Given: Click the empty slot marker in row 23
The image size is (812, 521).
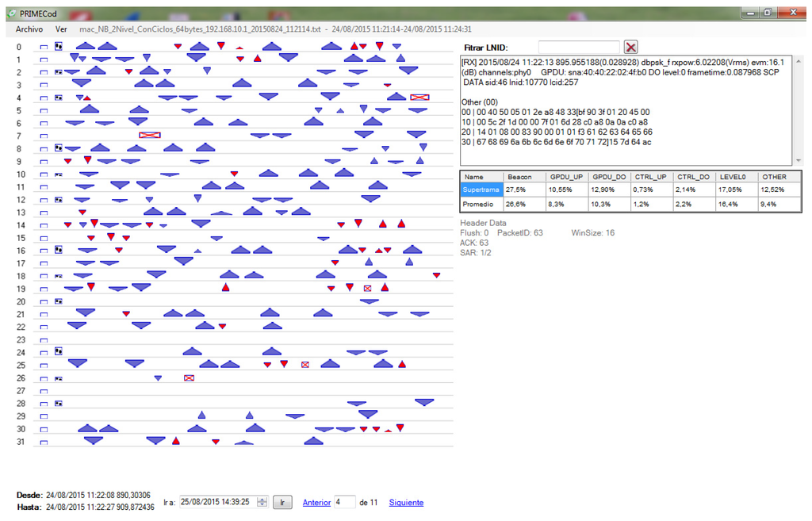Looking at the screenshot, I should point(44,340).
